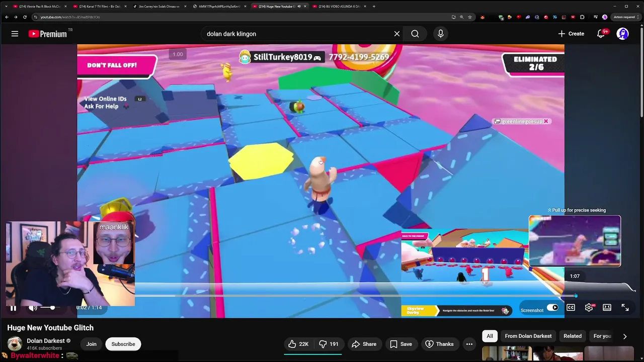Open the Dolan Darkest channel name link

pyautogui.click(x=45, y=340)
